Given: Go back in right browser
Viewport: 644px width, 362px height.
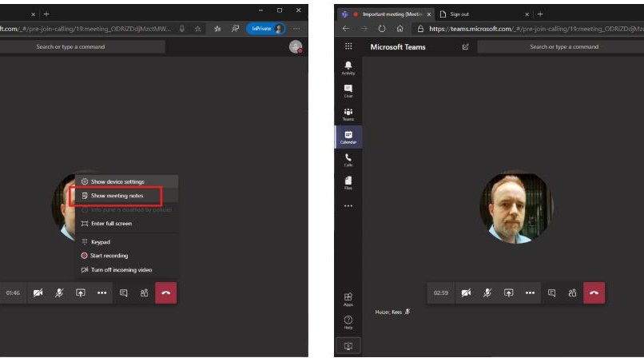Looking at the screenshot, I should pyautogui.click(x=346, y=29).
